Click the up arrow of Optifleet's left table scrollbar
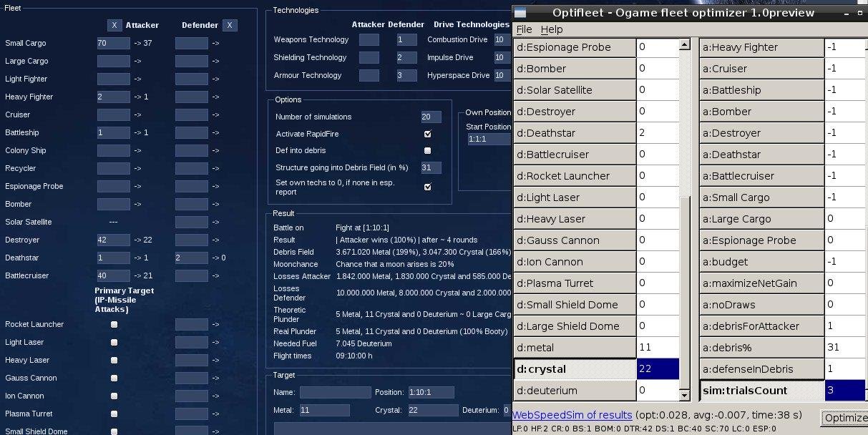Image resolution: width=868 pixels, height=435 pixels. pyautogui.click(x=684, y=45)
